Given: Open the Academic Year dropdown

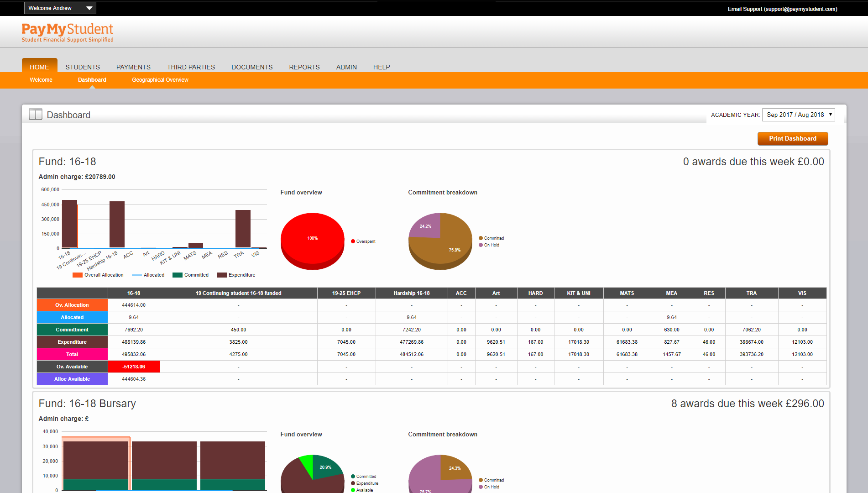Looking at the screenshot, I should pyautogui.click(x=799, y=115).
